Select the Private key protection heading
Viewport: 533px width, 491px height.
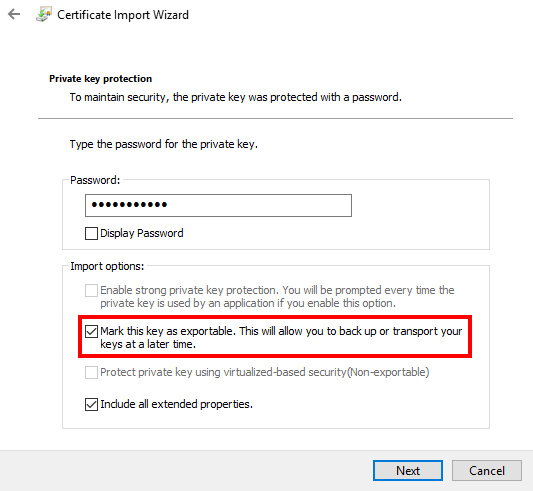click(x=101, y=79)
